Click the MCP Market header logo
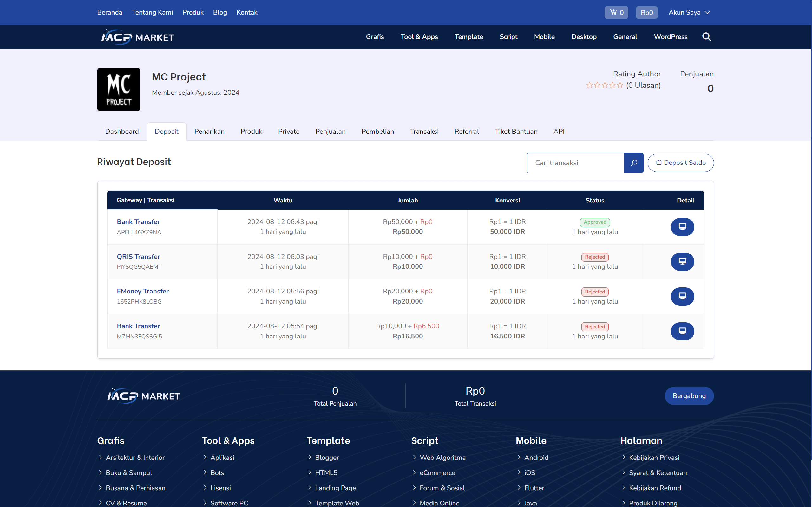 pos(138,37)
